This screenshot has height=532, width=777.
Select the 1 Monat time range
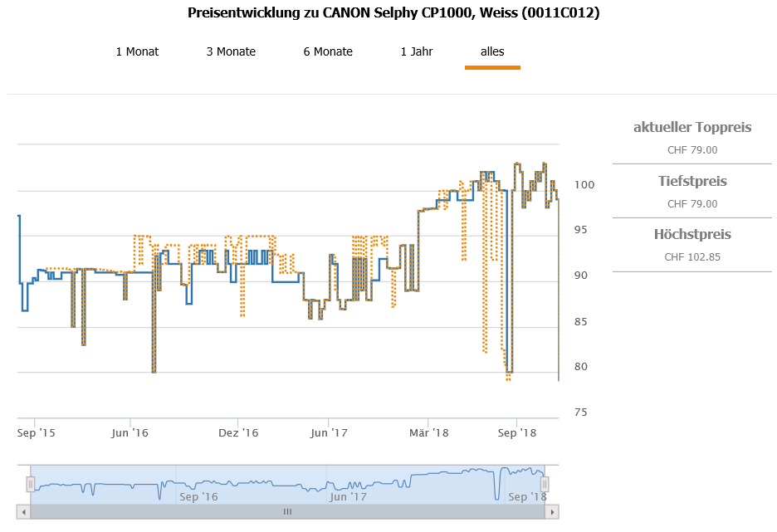[x=137, y=51]
